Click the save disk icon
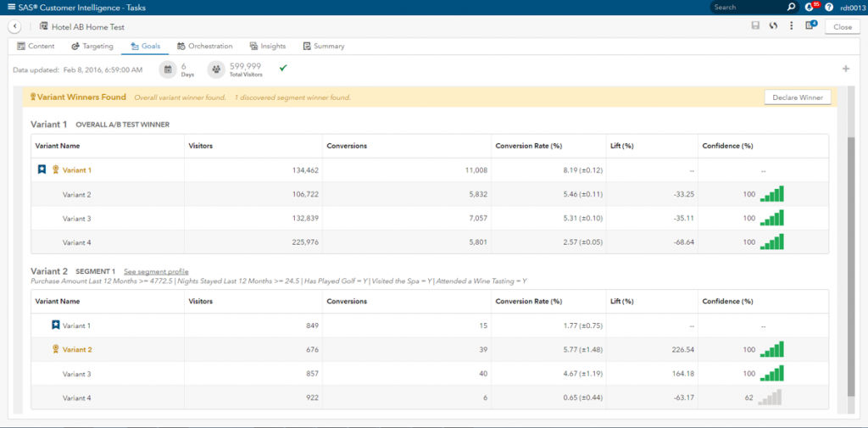The height and width of the screenshot is (428, 868). [x=755, y=26]
